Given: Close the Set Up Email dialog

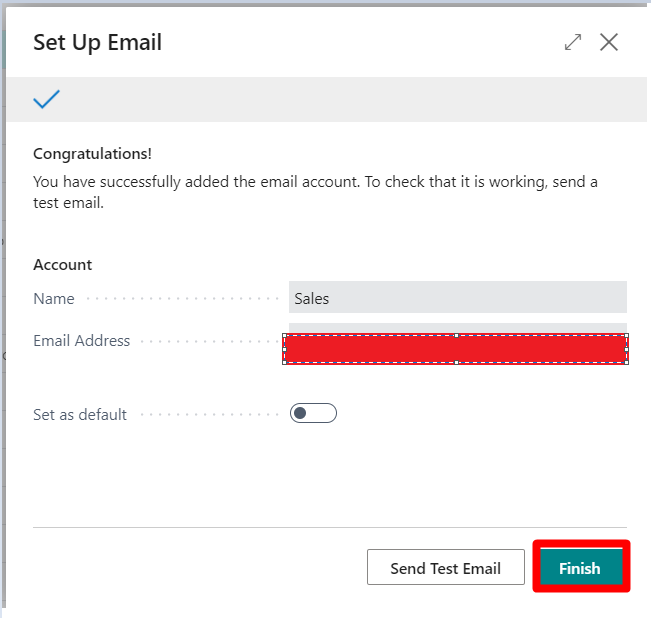Looking at the screenshot, I should point(609,42).
